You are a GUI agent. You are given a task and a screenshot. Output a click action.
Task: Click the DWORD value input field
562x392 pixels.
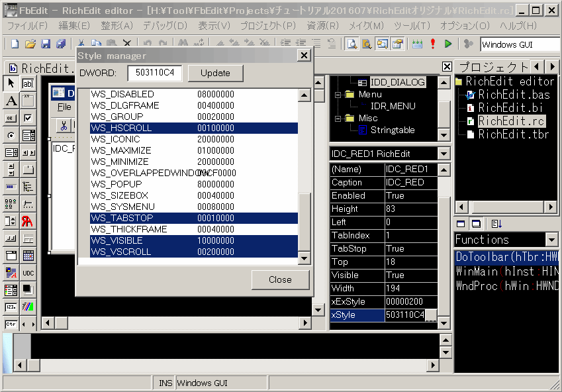[x=154, y=73]
